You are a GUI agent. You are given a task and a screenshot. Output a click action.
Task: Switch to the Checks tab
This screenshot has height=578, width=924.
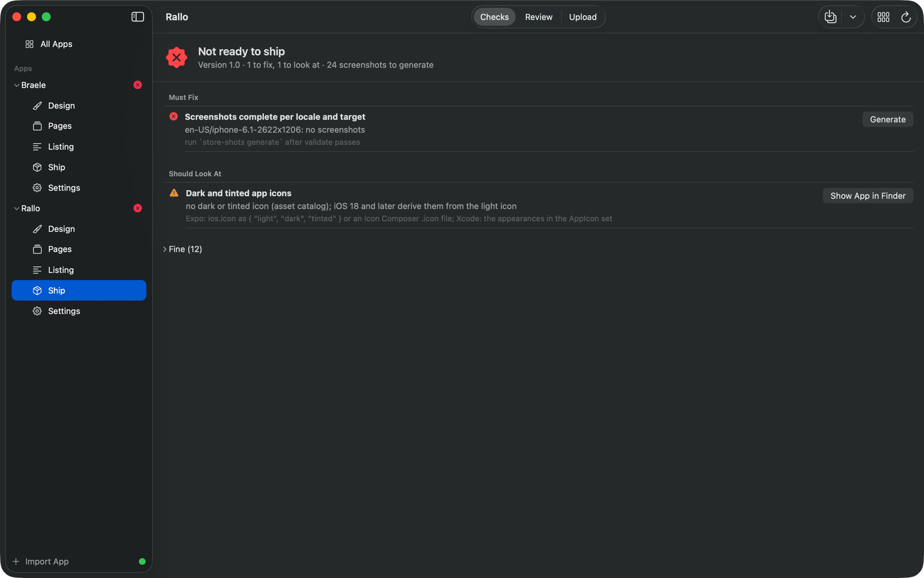click(494, 17)
